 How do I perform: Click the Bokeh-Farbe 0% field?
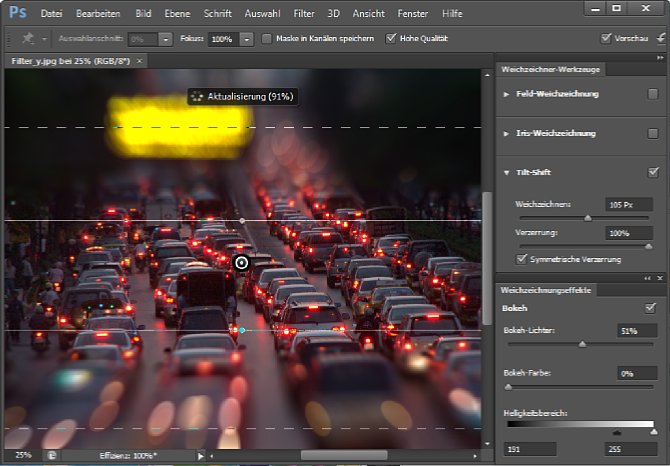637,373
